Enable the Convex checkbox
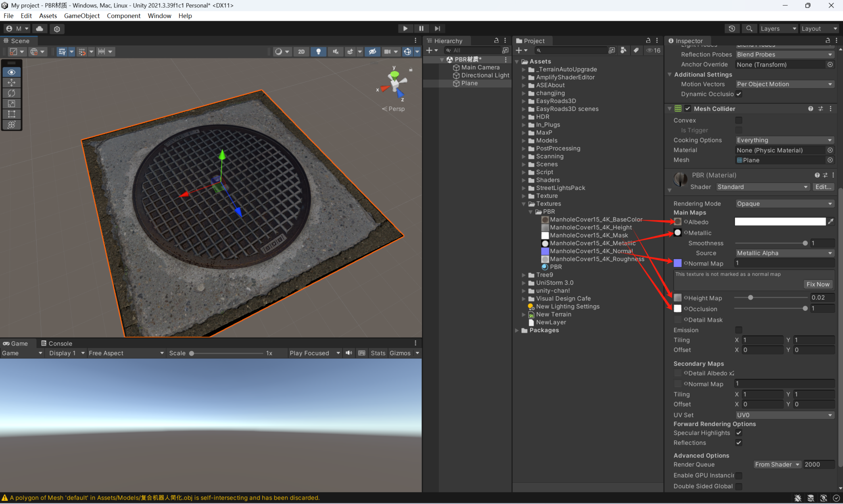This screenshot has width=843, height=504. coord(739,120)
